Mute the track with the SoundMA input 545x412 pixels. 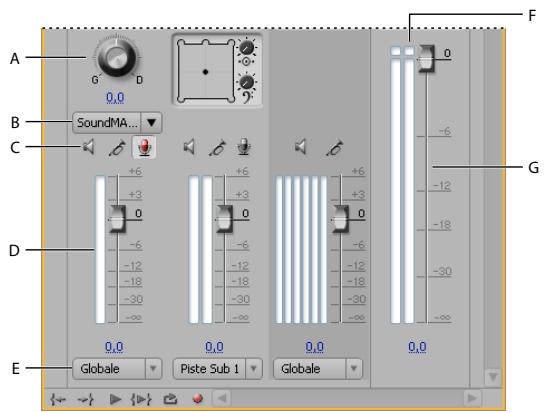(89, 147)
